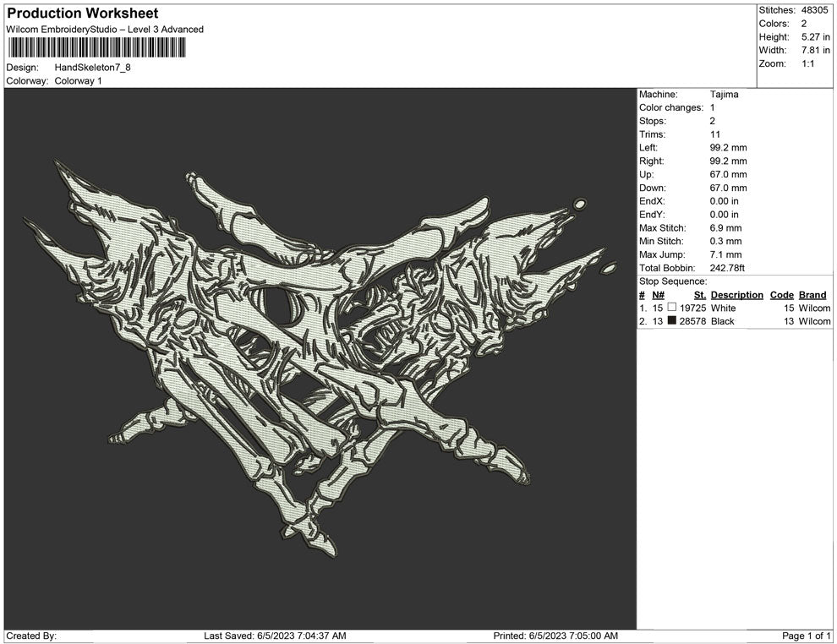Image resolution: width=837 pixels, height=644 pixels.
Task: Click the Page 1 of 1 indicator
Action: 807,636
